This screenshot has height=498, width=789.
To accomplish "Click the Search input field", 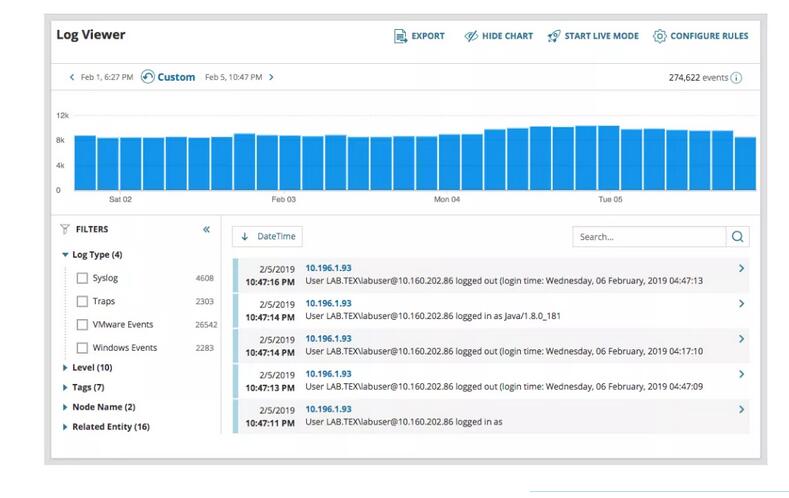I will pos(648,237).
